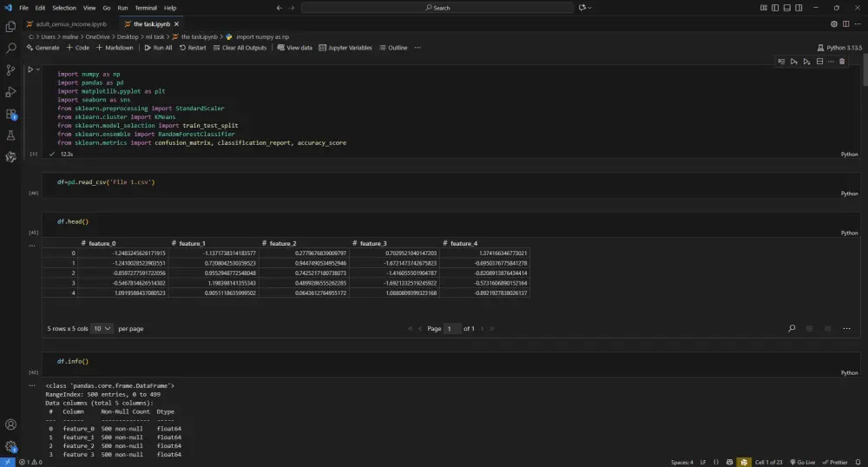Screen dimensions: 868x467
Task: Toggle the bottom panel layout
Action: coord(786,8)
